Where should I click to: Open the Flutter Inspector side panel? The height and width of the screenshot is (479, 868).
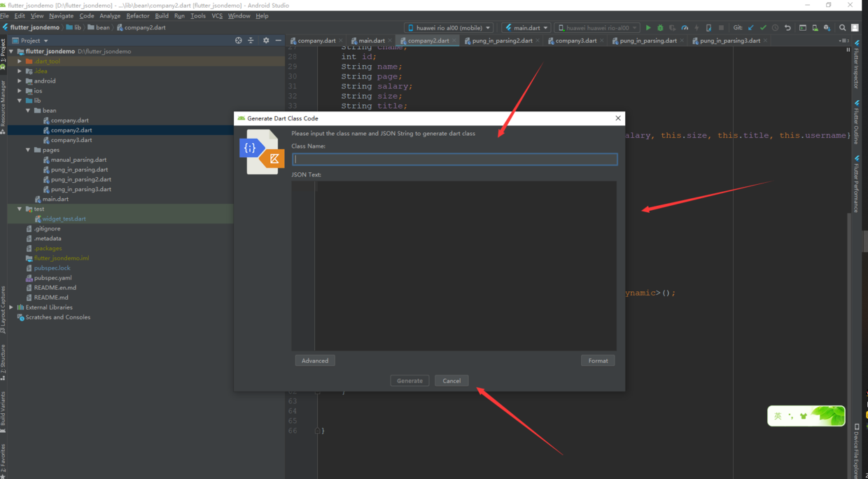click(856, 64)
